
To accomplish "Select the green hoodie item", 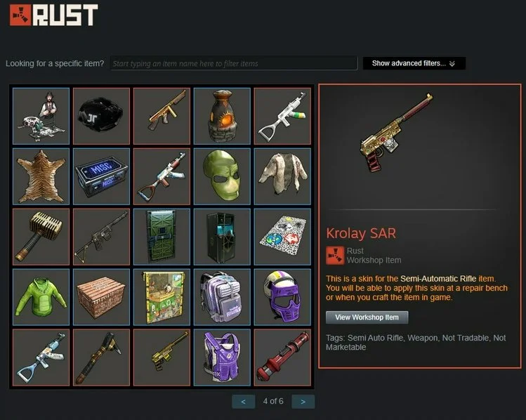I will click(41, 297).
